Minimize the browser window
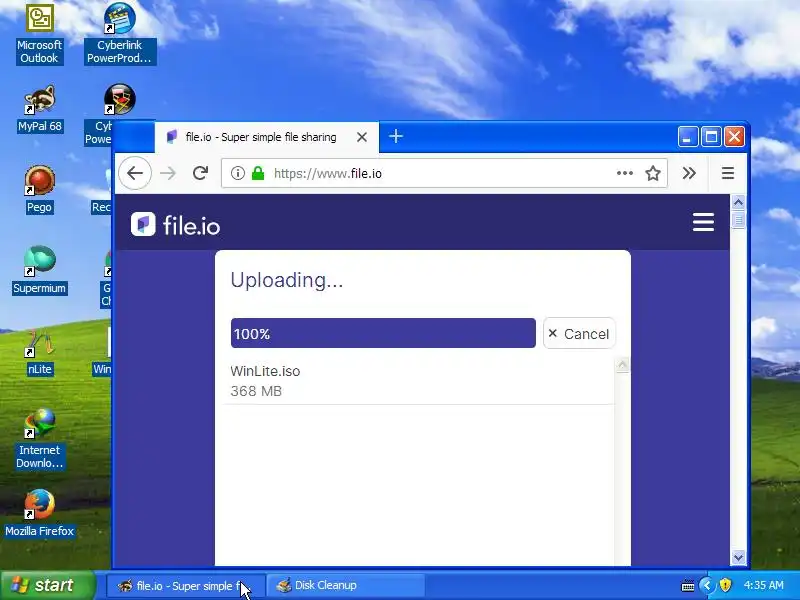Screen dimensions: 800x600 coord(687,137)
